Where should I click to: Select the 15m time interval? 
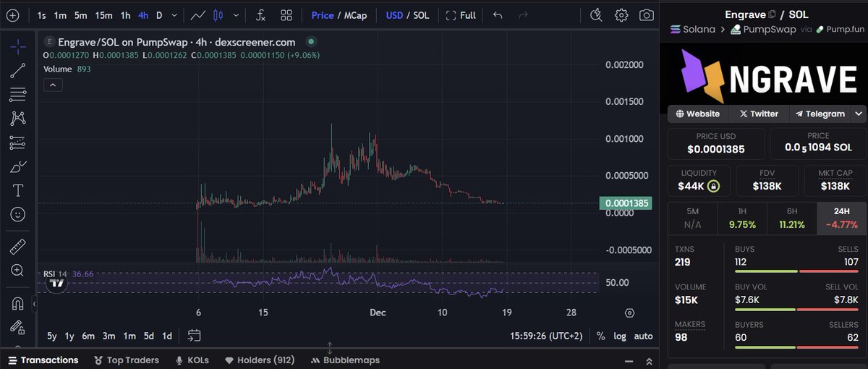click(103, 15)
